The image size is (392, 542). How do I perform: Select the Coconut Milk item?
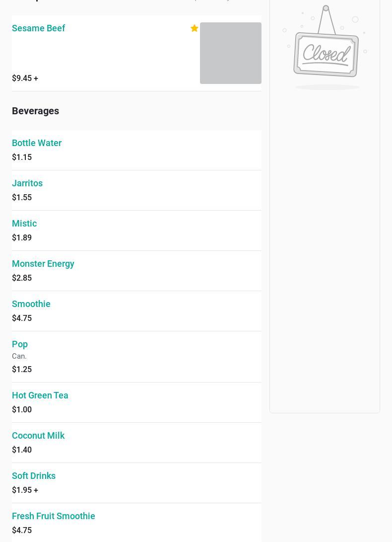[38, 436]
